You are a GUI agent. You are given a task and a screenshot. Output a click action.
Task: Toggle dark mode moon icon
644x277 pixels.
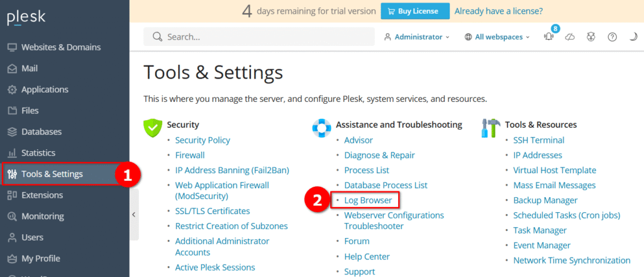pos(633,37)
